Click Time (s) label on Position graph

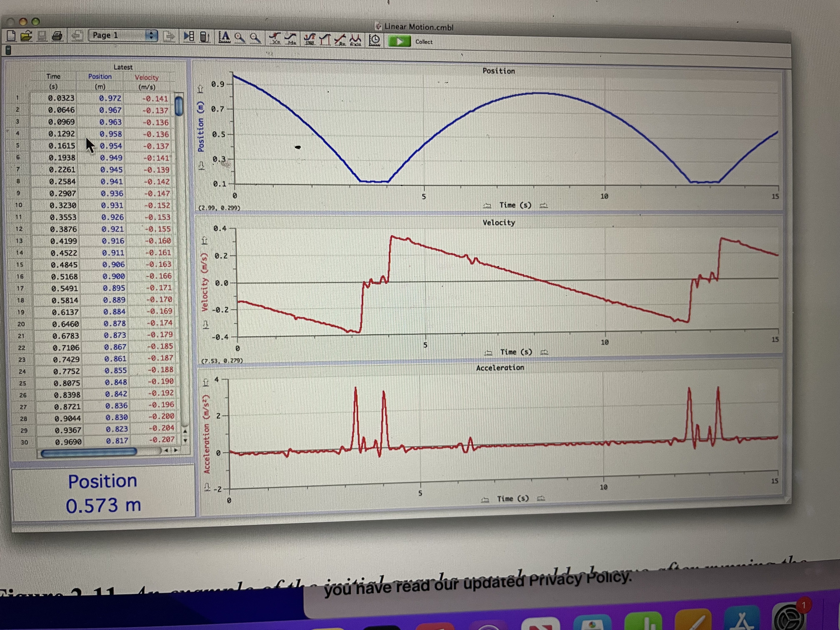515,205
